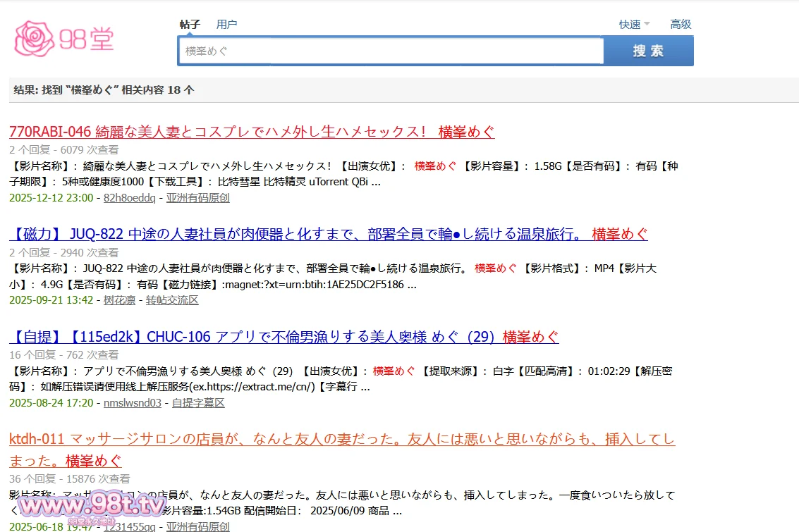View author nmslwsnd03's profile

tap(133, 403)
